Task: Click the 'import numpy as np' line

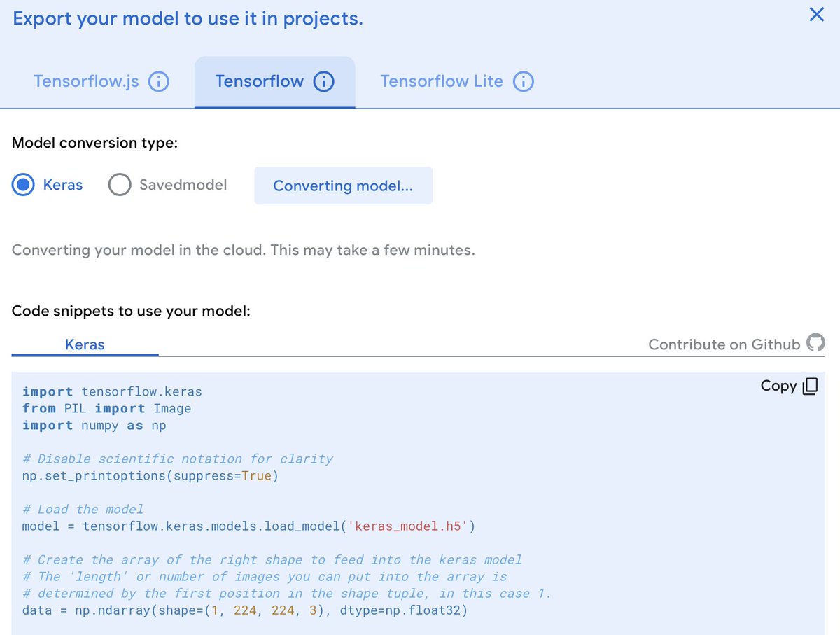Action: (94, 425)
